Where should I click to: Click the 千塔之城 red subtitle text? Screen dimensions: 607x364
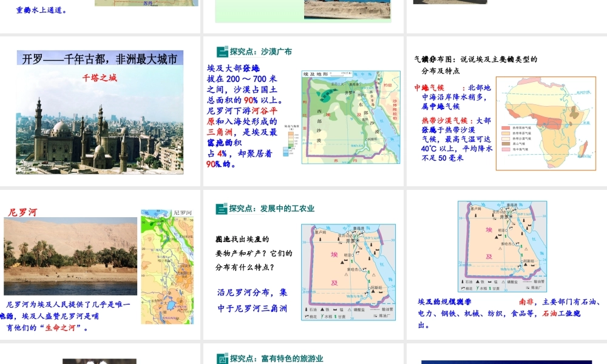tap(100, 78)
